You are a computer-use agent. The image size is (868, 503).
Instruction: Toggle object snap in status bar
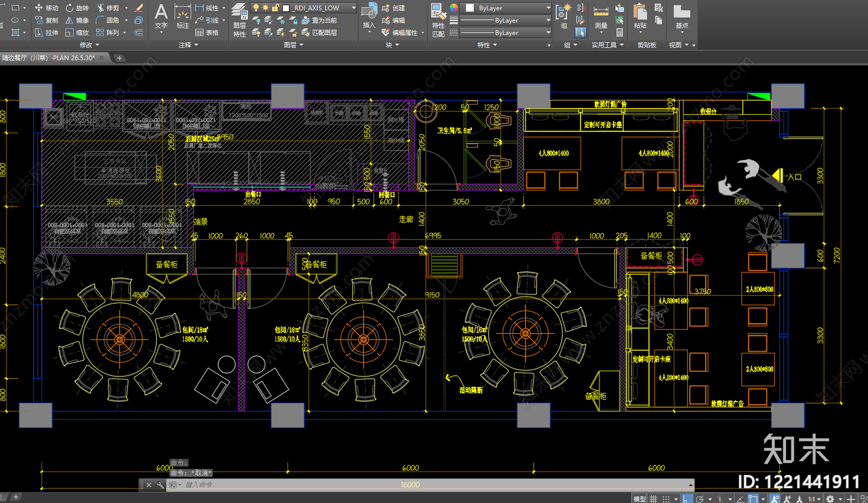click(754, 499)
